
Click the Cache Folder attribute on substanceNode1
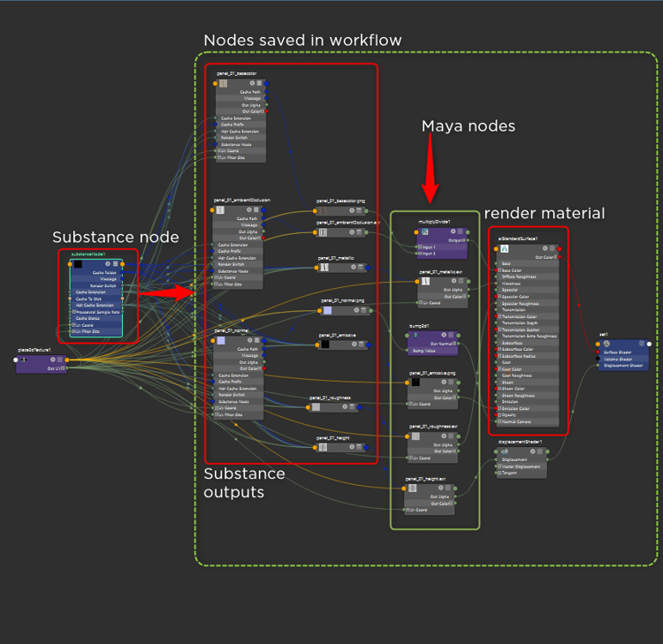click(104, 273)
